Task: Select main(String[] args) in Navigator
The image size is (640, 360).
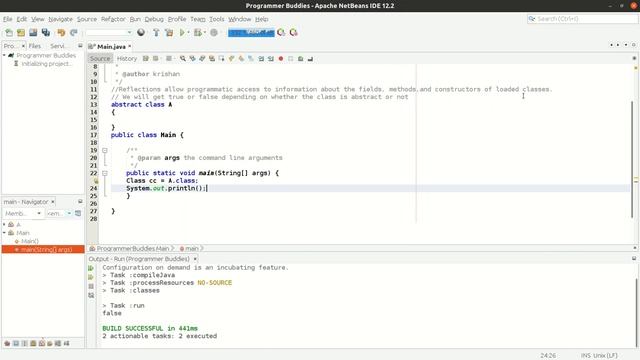Action: (x=43, y=249)
